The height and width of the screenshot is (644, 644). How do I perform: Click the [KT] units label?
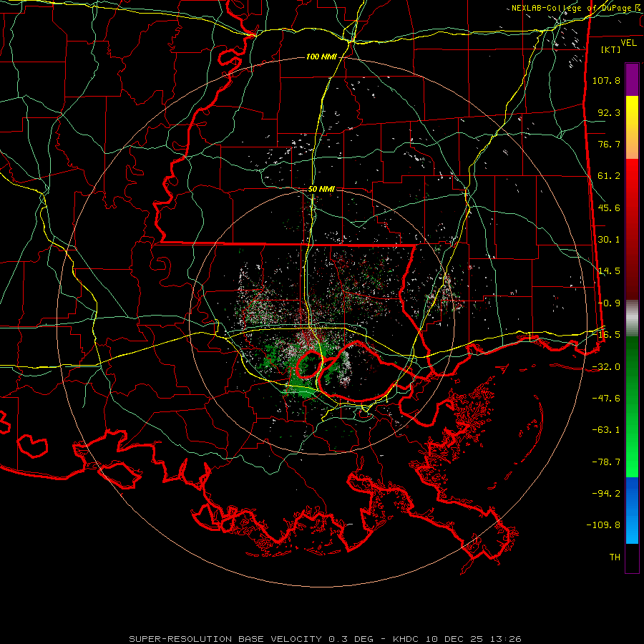click(611, 49)
